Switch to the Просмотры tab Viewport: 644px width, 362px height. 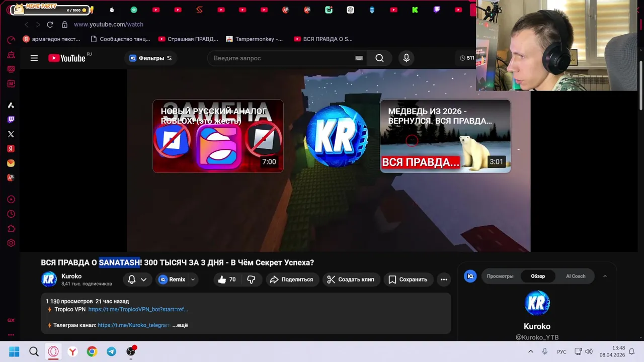pyautogui.click(x=500, y=276)
